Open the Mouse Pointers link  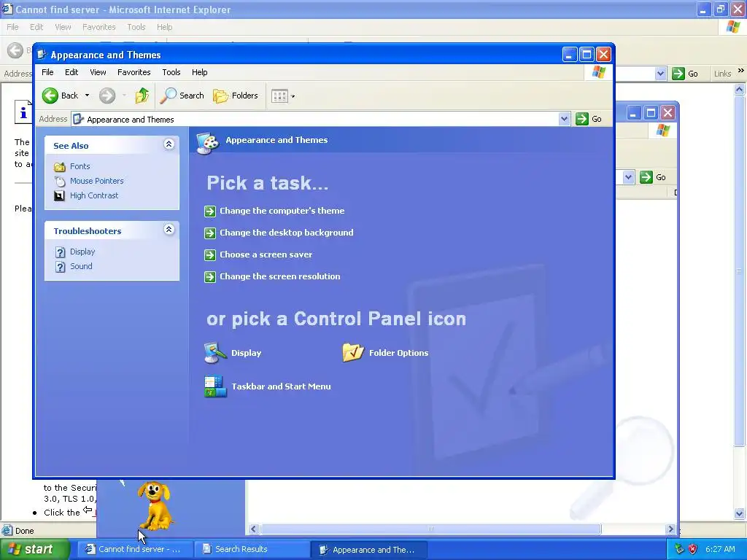click(x=97, y=181)
